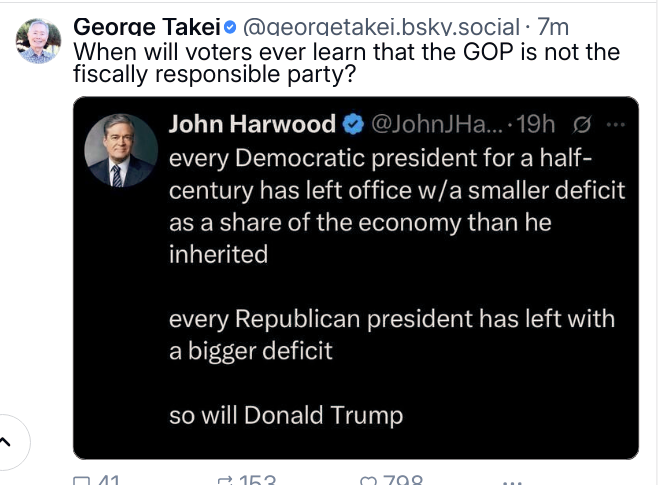Open the post's bottom three-dot options menu

(512, 482)
